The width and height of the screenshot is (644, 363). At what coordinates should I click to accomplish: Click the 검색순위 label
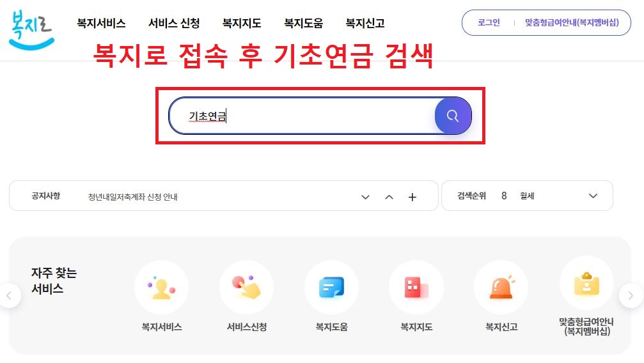coord(471,196)
